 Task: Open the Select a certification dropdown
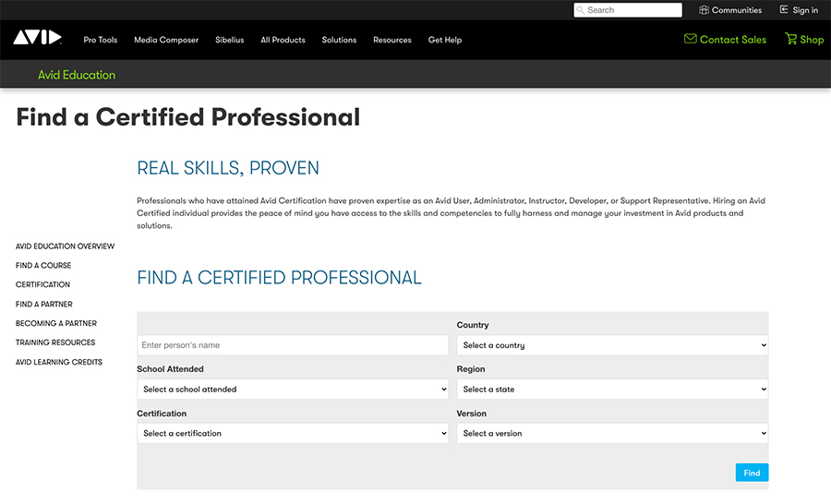click(293, 433)
